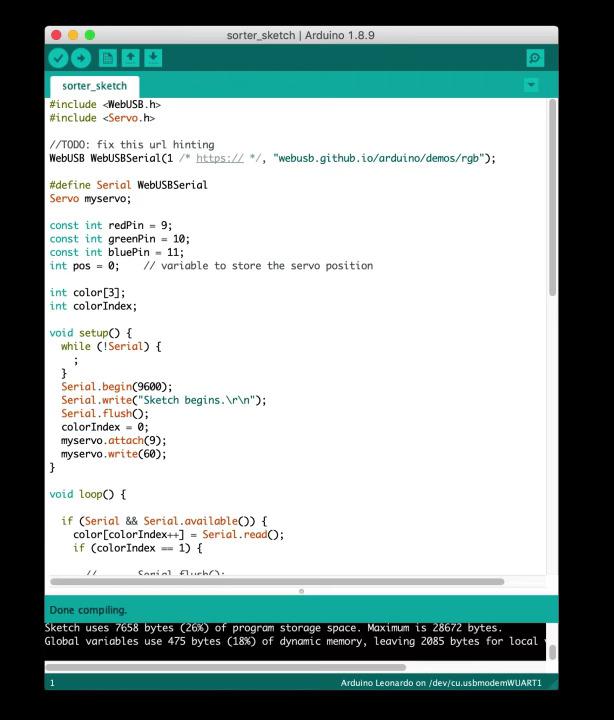Click the 'myservo.write(60);' line
The height and width of the screenshot is (720, 614).
click(x=114, y=454)
